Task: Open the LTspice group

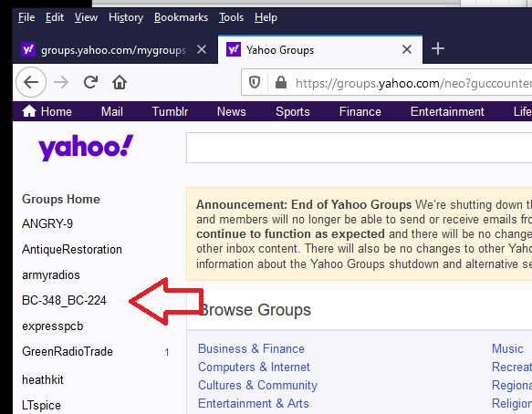Action: click(x=41, y=405)
